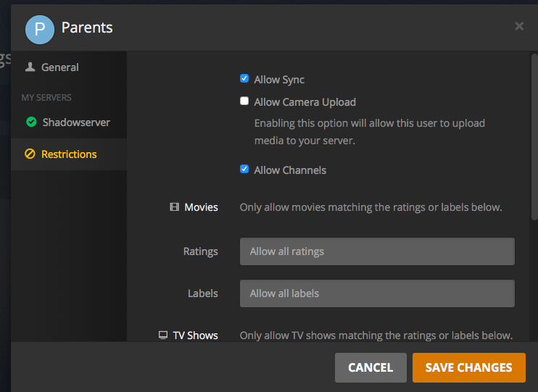Click the Save Changes button
Image resolution: width=538 pixels, height=392 pixels.
click(x=468, y=367)
